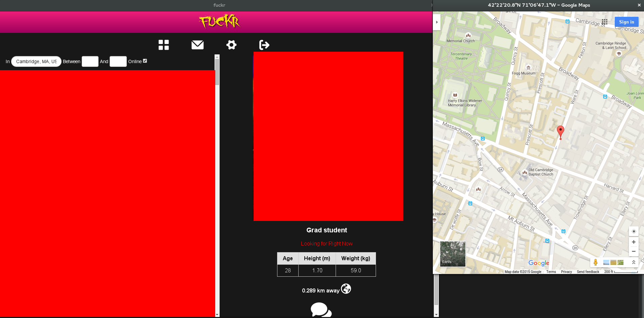Click Old Cambridge Baptist Church marker icon
The height and width of the screenshot is (318, 644).
[x=525, y=173]
